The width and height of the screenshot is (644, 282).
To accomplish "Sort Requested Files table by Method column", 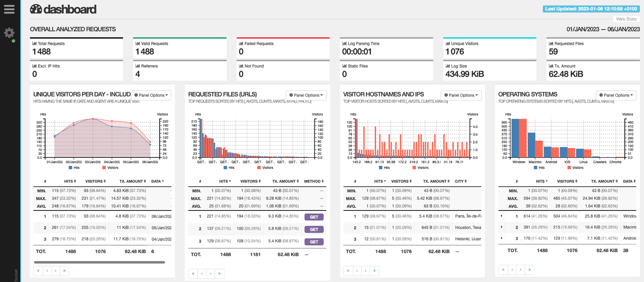I will pyautogui.click(x=314, y=181).
